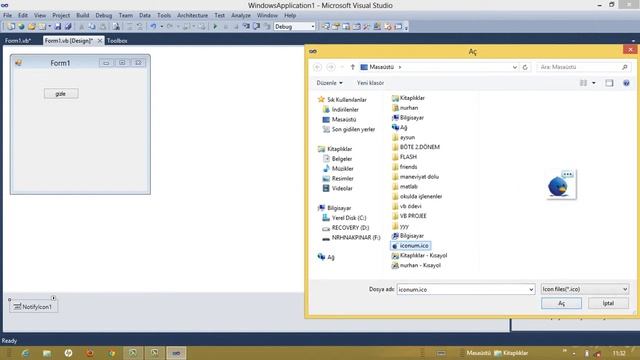Click the File Explorer taskbar icon

click(47, 353)
